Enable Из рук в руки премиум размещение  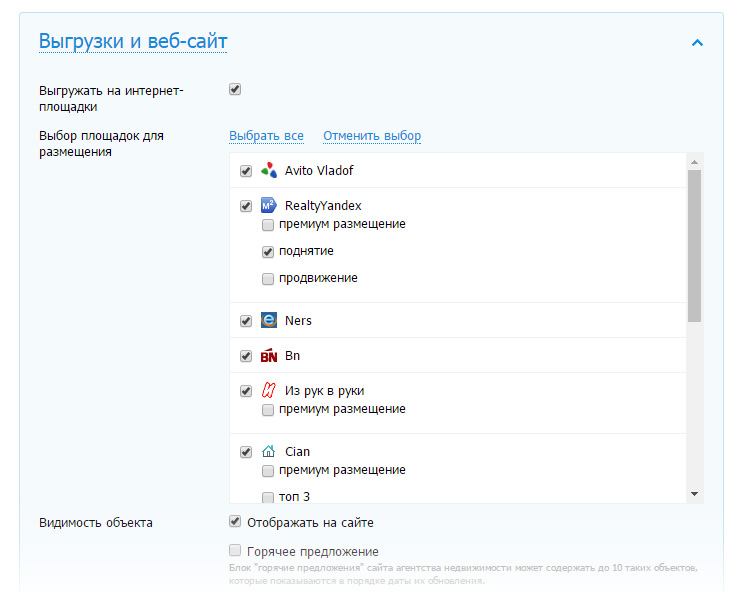click(268, 410)
